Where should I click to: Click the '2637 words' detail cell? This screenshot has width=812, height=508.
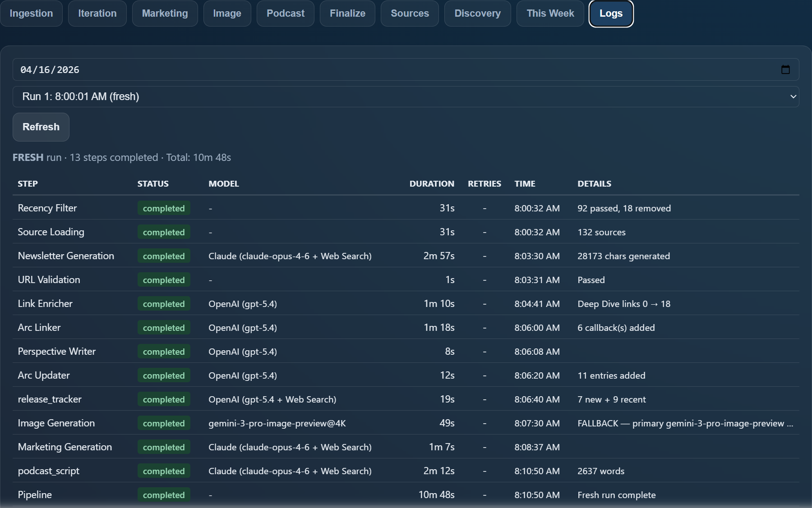point(601,471)
